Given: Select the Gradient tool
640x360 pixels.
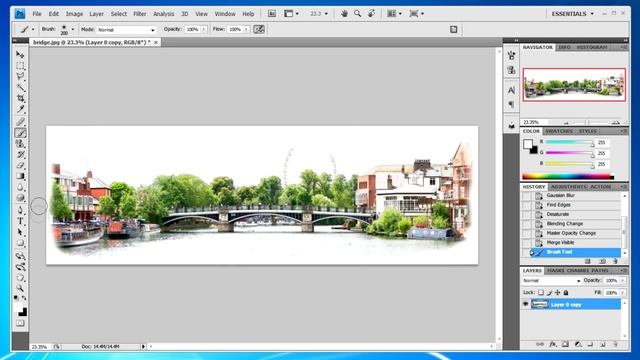Looking at the screenshot, I should (20, 176).
